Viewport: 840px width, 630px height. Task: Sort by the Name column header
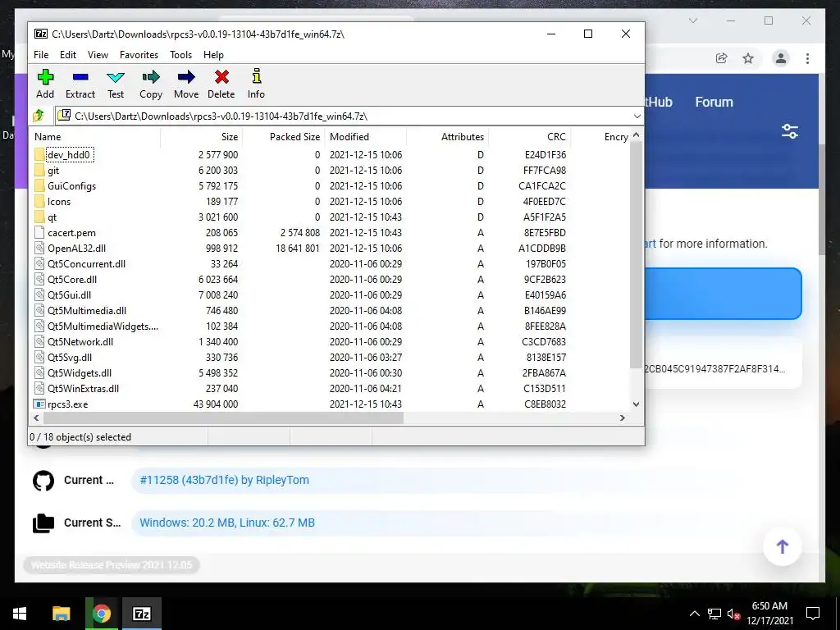click(94, 137)
